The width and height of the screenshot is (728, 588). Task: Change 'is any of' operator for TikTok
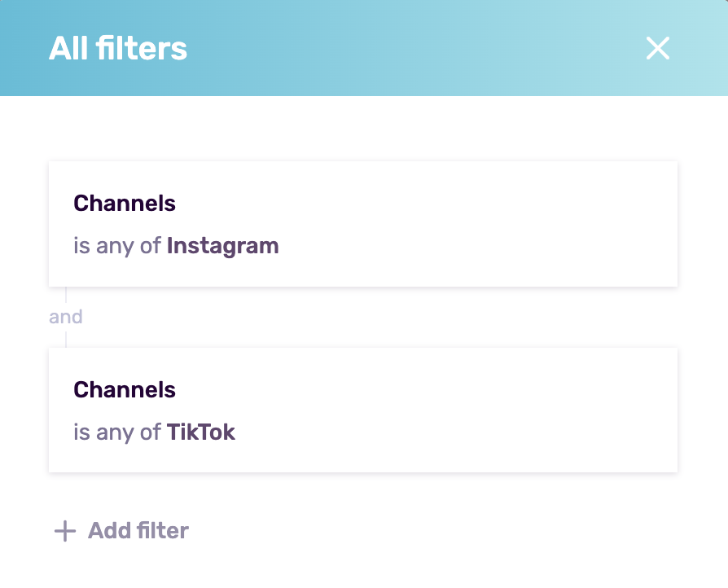pos(117,432)
